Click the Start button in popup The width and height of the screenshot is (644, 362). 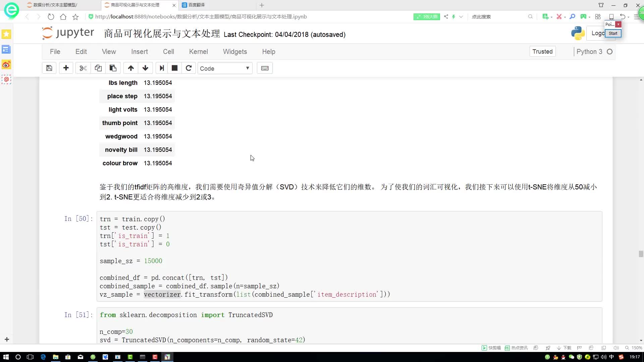pyautogui.click(x=613, y=33)
